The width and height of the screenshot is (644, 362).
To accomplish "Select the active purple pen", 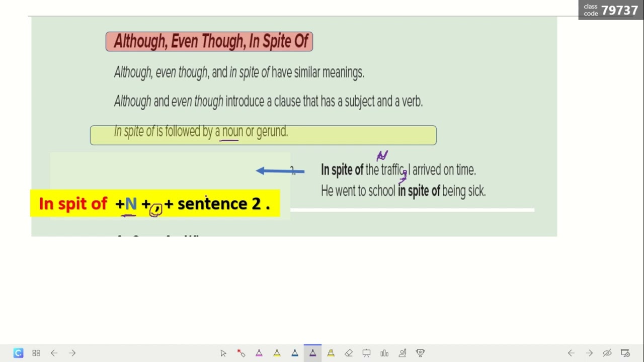I will tap(312, 353).
